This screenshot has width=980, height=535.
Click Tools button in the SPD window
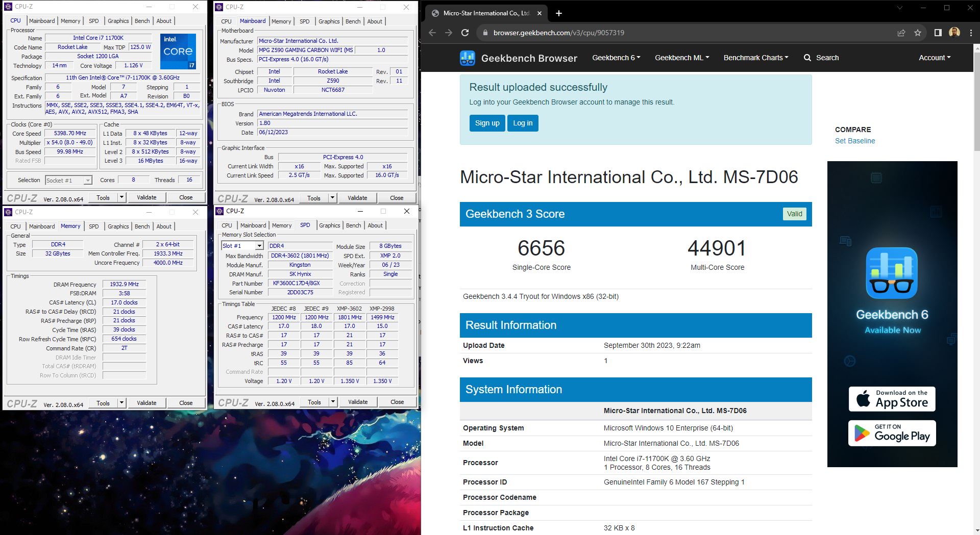(314, 402)
